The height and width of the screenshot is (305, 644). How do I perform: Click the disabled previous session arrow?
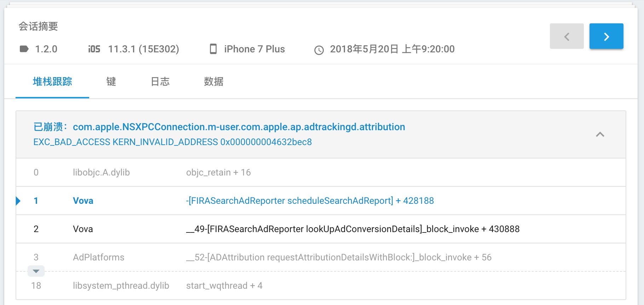[x=567, y=36]
